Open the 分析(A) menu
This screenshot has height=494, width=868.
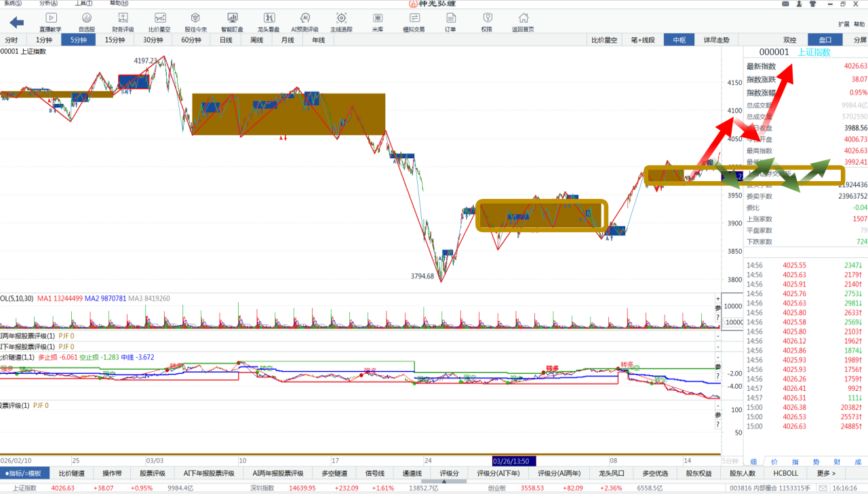click(x=48, y=3)
